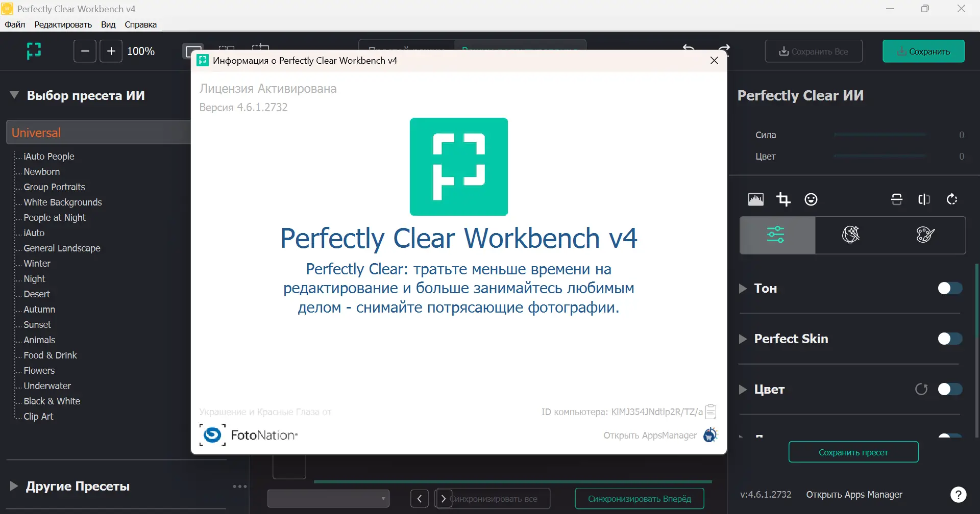Click the reset adjustments rotate icon
980x514 pixels.
(951, 199)
